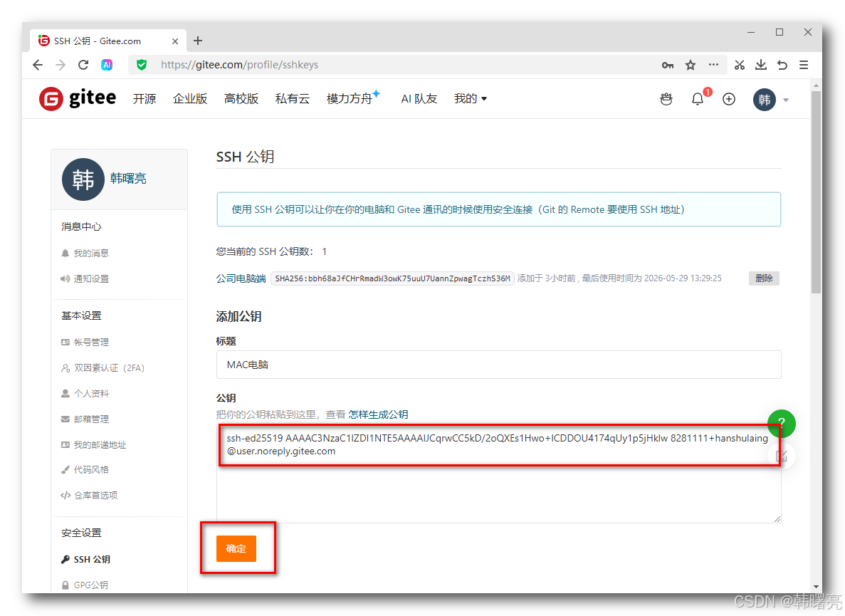
Task: Open 双因素认证 (2FA) settings
Action: [x=109, y=368]
